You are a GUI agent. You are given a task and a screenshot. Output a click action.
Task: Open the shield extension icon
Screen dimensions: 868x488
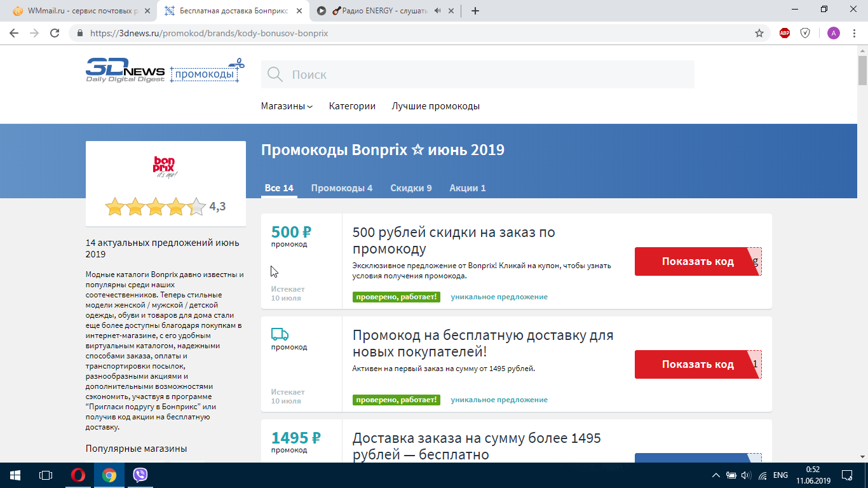(x=805, y=33)
